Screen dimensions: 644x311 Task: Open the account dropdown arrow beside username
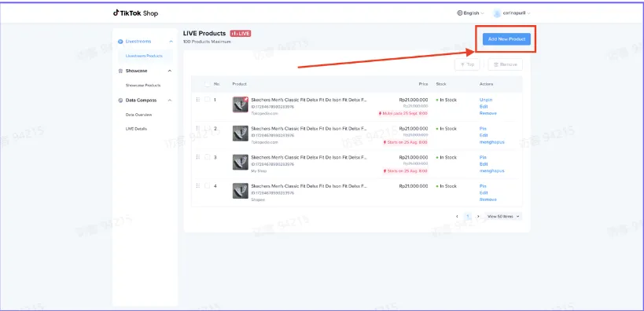point(528,13)
